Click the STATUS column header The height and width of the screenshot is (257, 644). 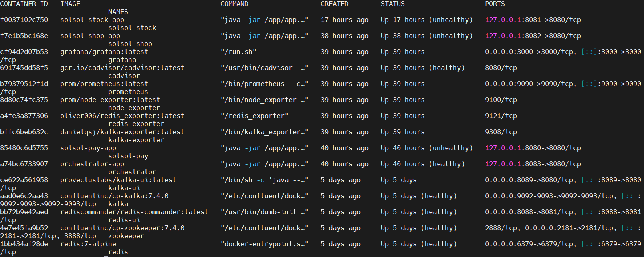point(393,4)
